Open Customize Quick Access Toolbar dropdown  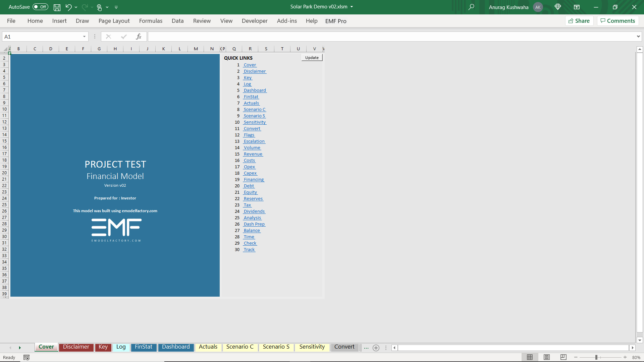click(x=116, y=7)
